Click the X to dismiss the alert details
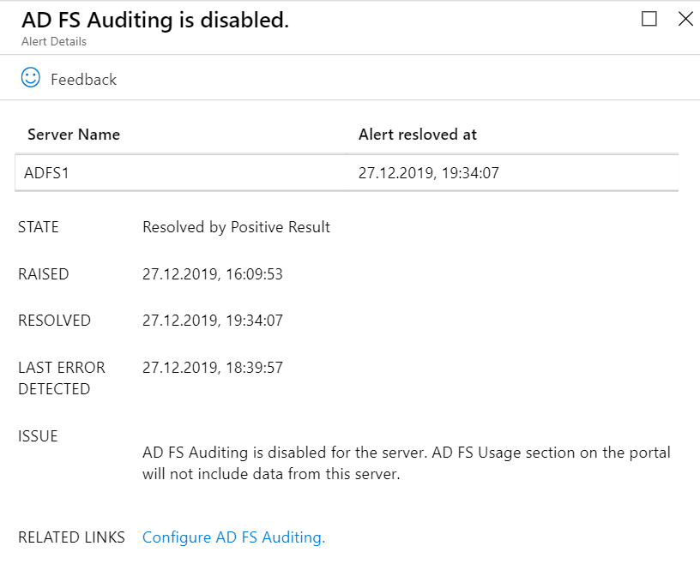This screenshot has height=588, width=700. pyautogui.click(x=685, y=18)
